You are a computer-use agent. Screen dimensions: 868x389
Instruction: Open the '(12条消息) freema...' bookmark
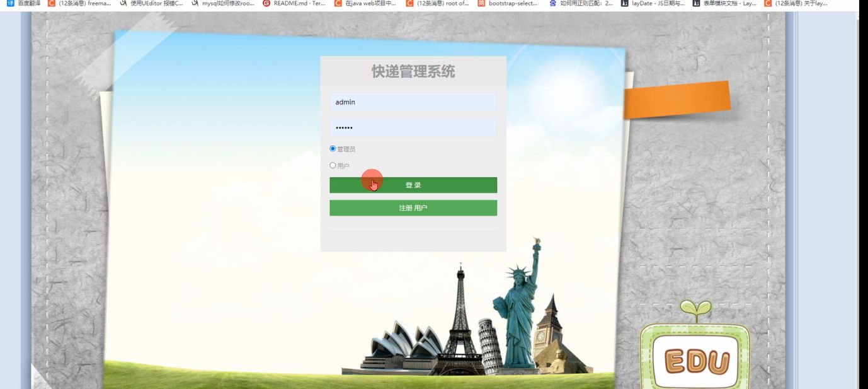coord(79,3)
